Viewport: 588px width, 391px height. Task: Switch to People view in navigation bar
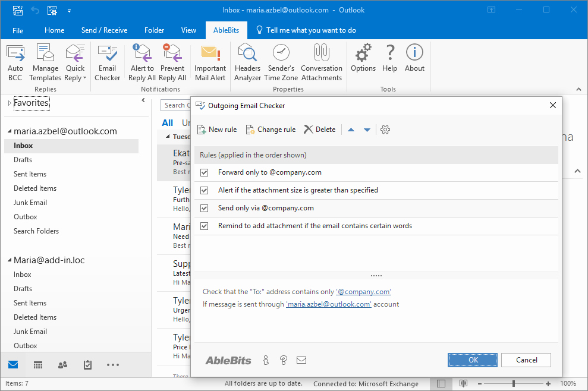62,364
